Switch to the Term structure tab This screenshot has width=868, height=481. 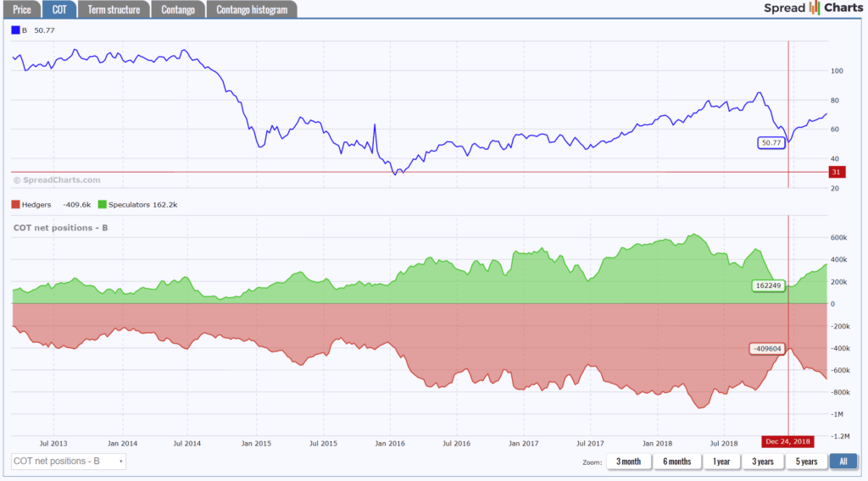(x=114, y=9)
